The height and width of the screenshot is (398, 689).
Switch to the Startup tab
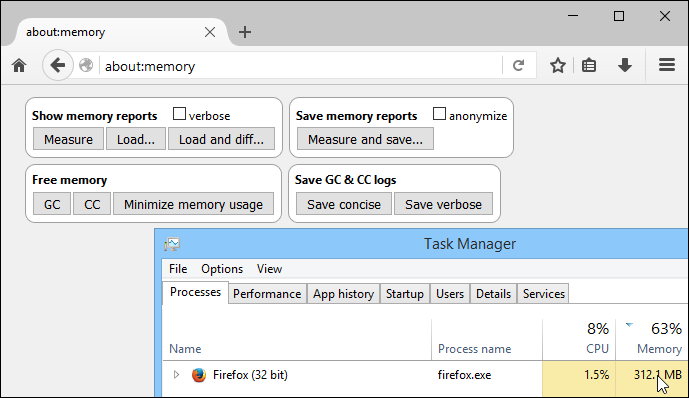click(405, 294)
